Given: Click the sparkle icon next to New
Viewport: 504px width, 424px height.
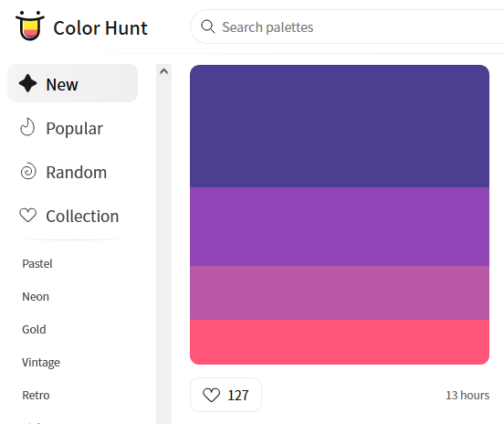Looking at the screenshot, I should point(28,83).
